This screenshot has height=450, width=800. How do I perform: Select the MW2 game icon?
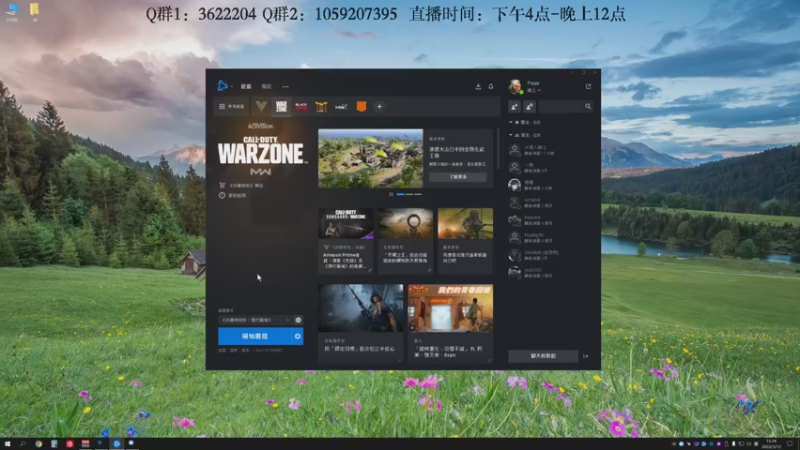(x=341, y=107)
